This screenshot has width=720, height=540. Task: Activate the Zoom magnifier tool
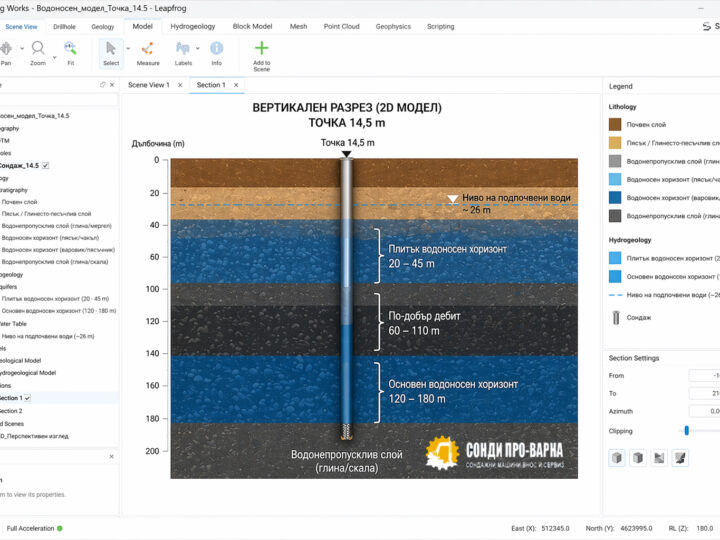coord(38,53)
